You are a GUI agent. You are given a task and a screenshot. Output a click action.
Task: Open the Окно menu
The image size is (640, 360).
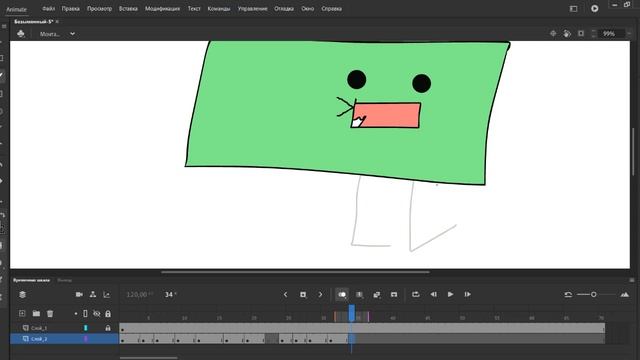(x=307, y=9)
